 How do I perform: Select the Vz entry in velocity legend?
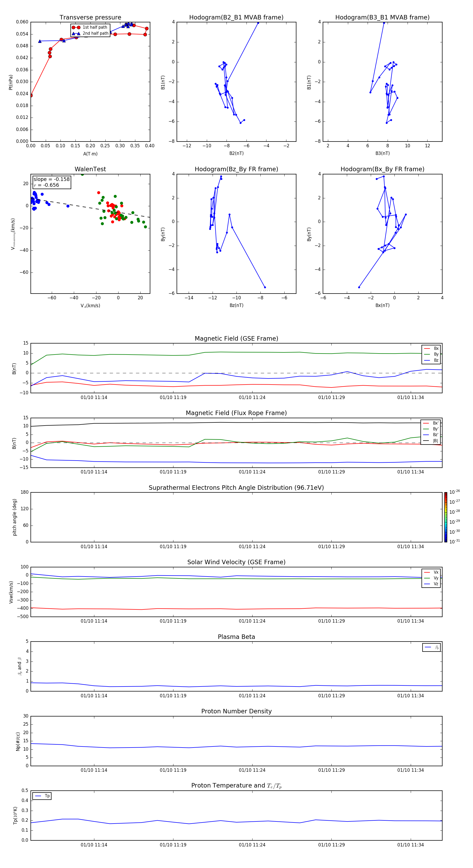point(431,584)
